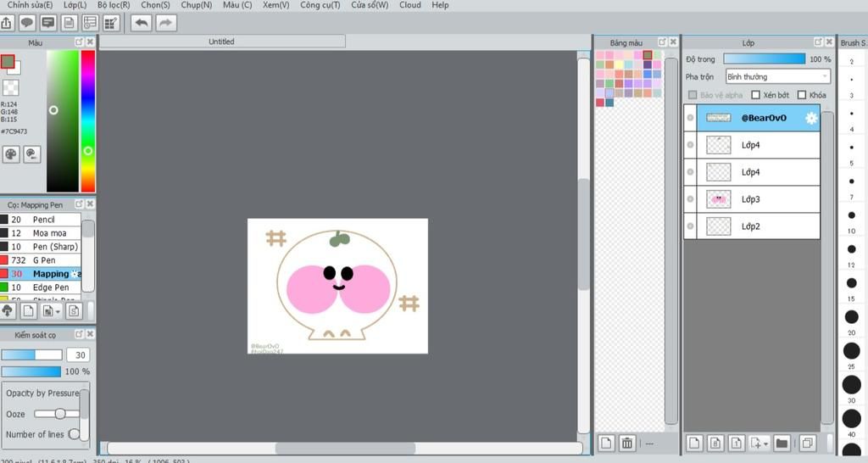Open the gear settings of @BearOv0 layer

click(811, 118)
